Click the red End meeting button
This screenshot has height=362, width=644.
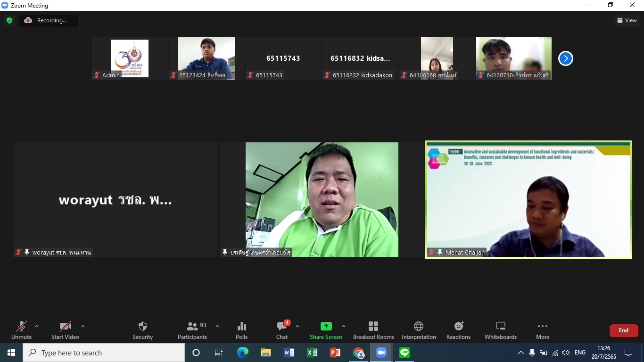623,330
